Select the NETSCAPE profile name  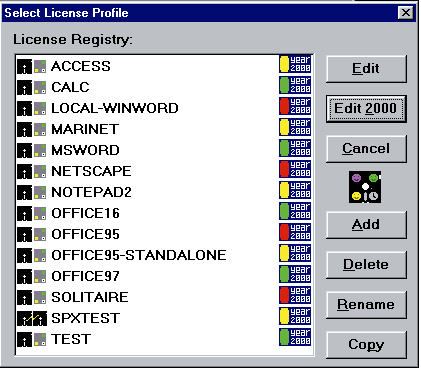point(91,171)
